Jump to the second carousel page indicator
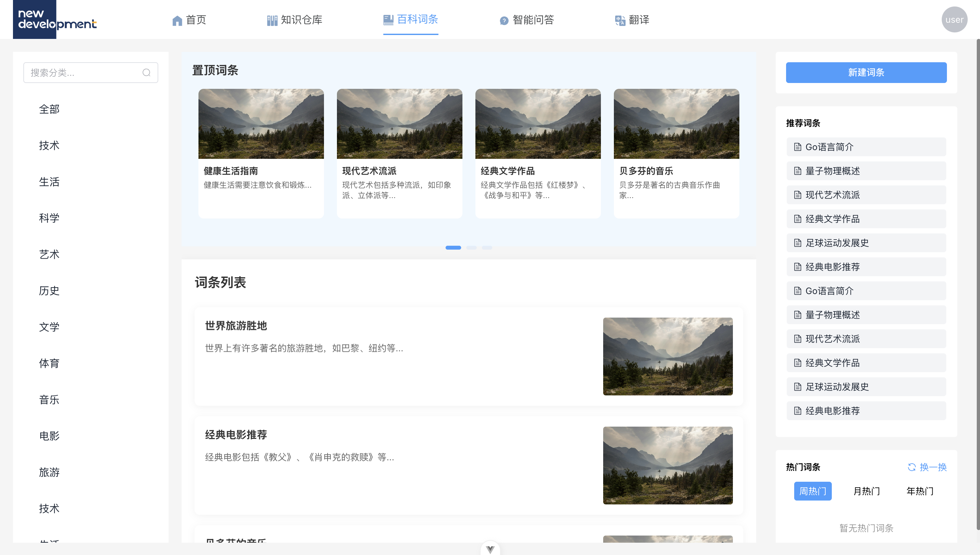 point(472,247)
